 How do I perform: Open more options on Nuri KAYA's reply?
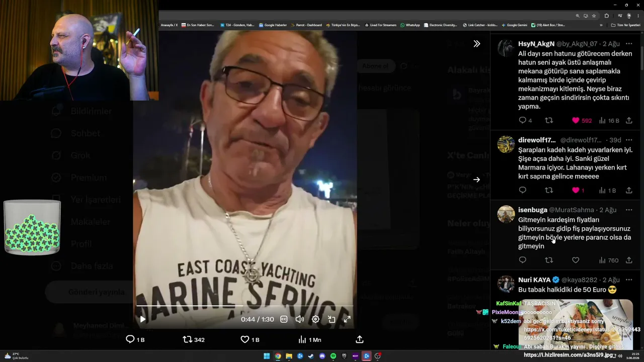(629, 280)
